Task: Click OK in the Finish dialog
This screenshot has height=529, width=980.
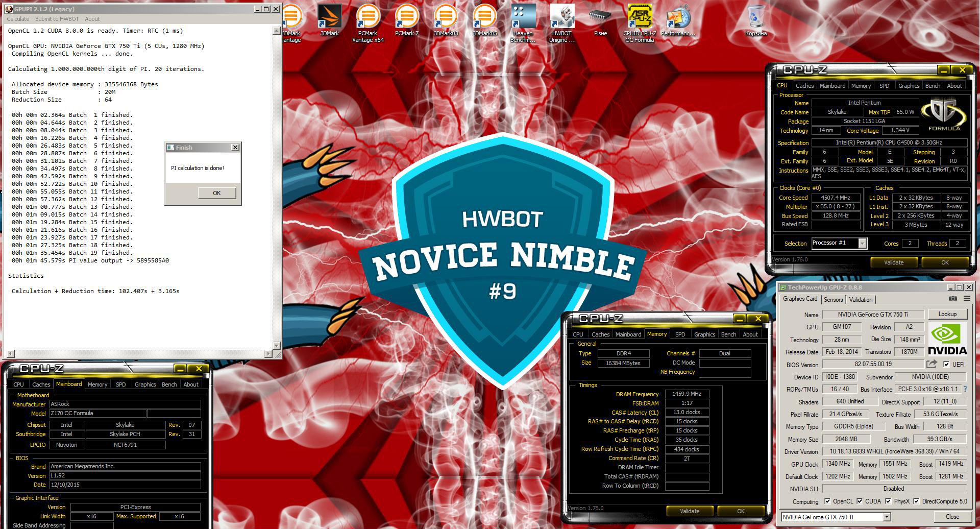Action: coord(217,193)
